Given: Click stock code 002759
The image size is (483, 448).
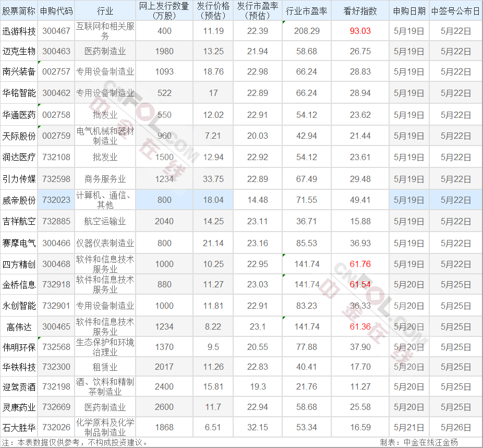Looking at the screenshot, I should click(x=56, y=136).
